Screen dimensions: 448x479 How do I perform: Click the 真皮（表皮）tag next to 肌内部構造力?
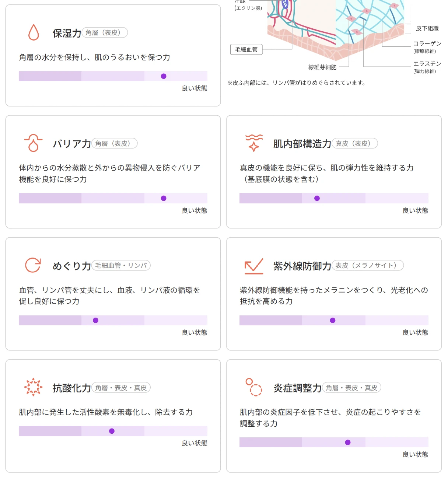click(x=354, y=144)
